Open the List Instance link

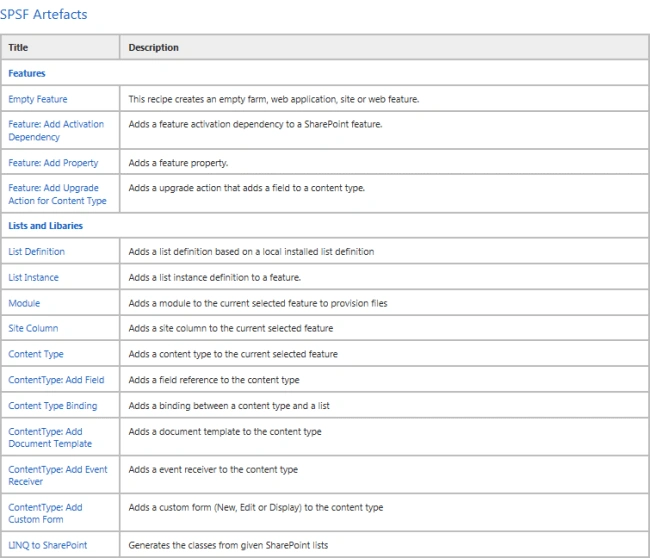[x=34, y=277]
